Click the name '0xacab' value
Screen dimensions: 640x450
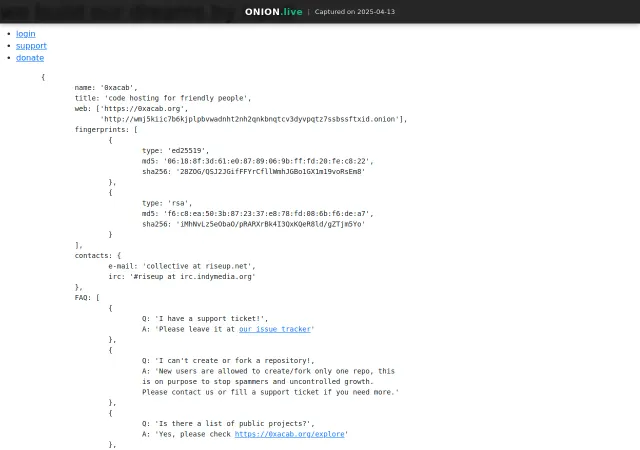point(119,88)
